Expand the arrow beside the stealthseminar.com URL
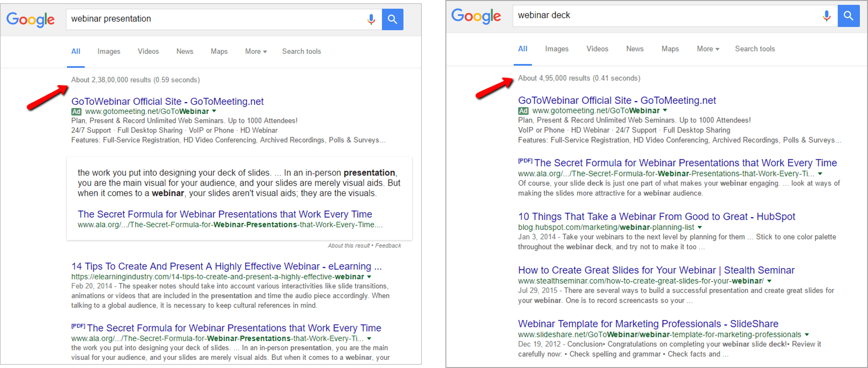This screenshot has height=368, width=868. point(769,281)
